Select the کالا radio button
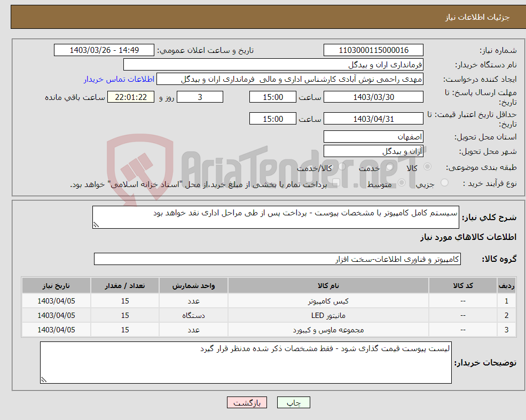The width and height of the screenshot is (526, 420). point(427,167)
